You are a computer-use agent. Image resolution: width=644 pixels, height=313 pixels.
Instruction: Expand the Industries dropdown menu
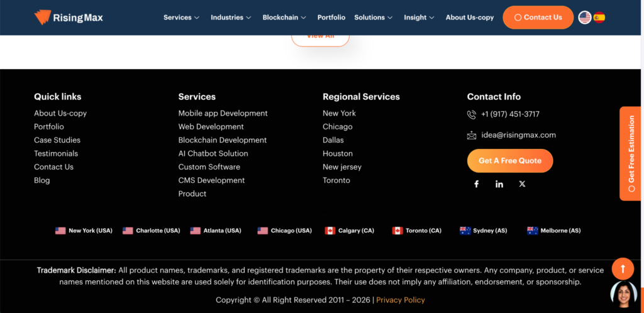[231, 18]
